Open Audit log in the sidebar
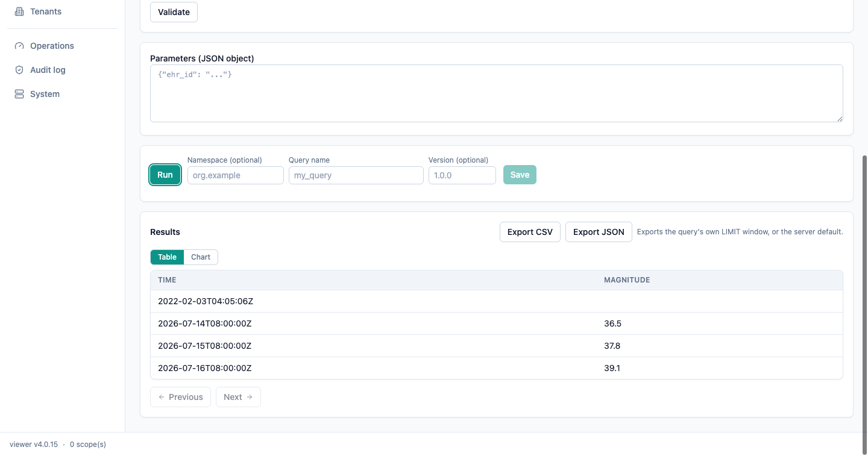Screen dimensions: 868x456 (x=62, y=70)
